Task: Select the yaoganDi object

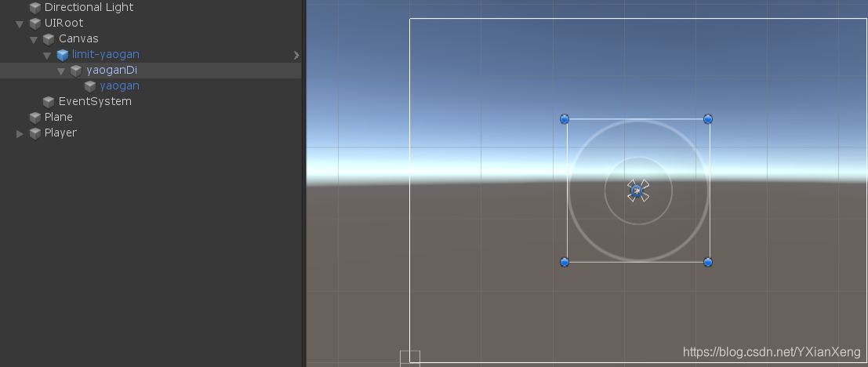Action: pyautogui.click(x=112, y=71)
